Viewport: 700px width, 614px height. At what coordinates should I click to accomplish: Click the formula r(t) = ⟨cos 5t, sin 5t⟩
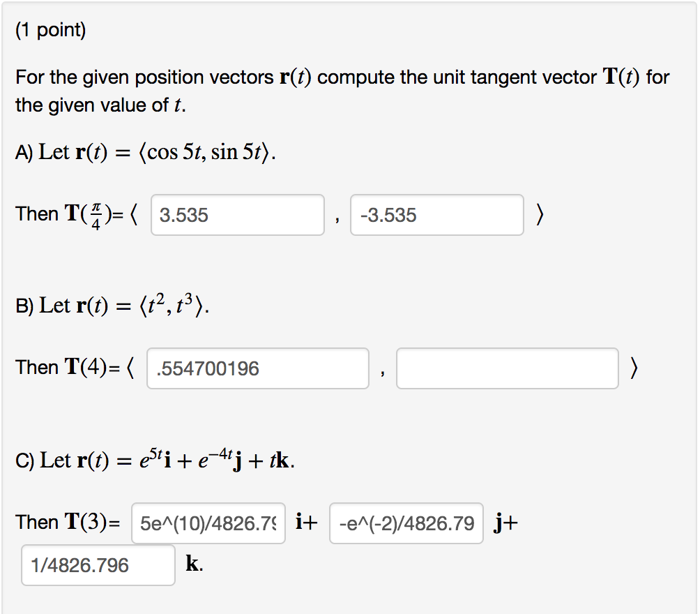coord(174,150)
